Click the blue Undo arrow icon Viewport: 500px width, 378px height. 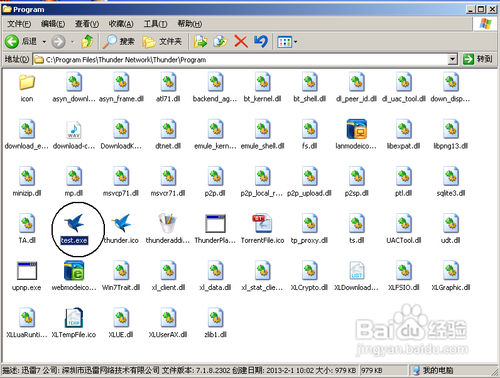click(261, 41)
